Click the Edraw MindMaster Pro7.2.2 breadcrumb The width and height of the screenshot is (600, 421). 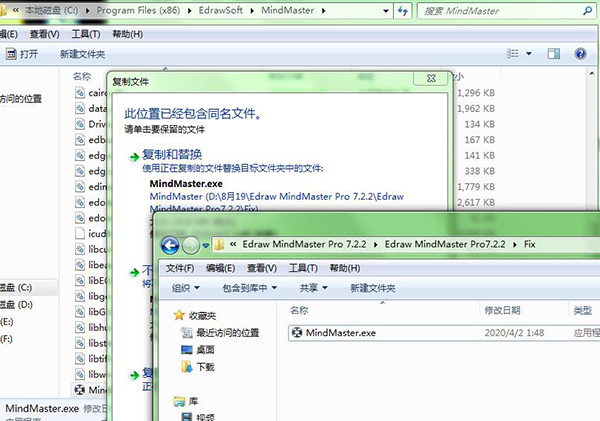coord(445,244)
